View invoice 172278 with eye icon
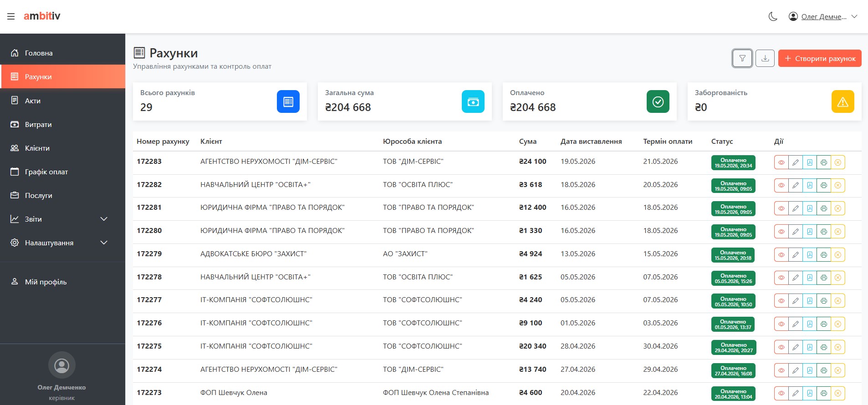The image size is (868, 405). [781, 278]
